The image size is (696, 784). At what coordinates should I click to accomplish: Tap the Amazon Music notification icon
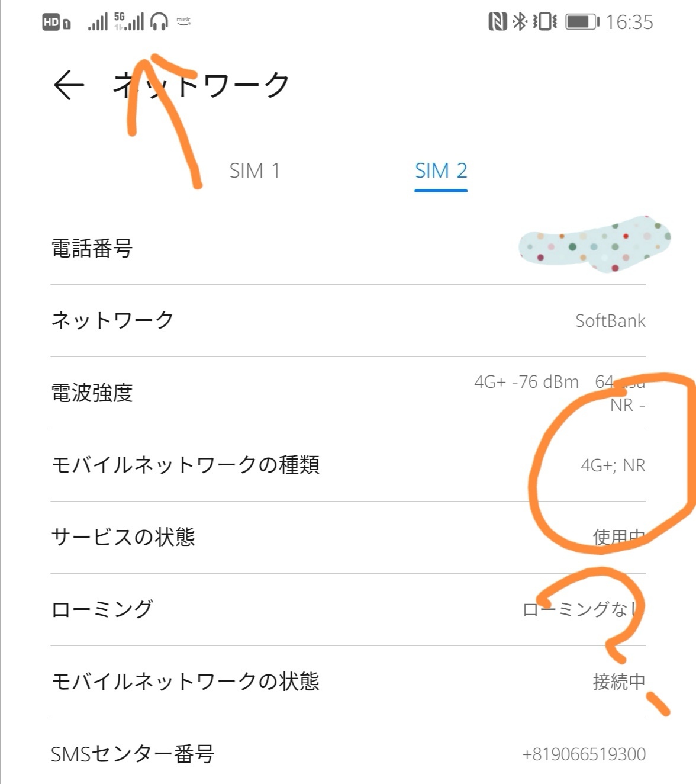pos(183,21)
